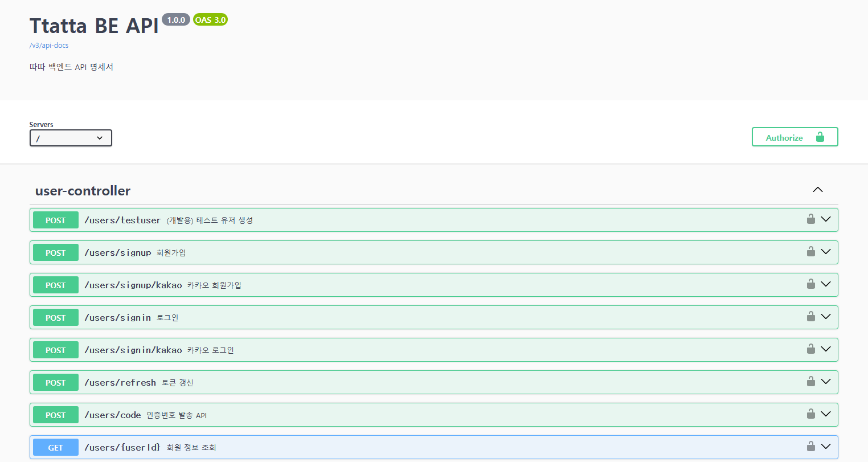Click the /users/signin endpoint row
This screenshot has height=462, width=868.
click(399, 317)
